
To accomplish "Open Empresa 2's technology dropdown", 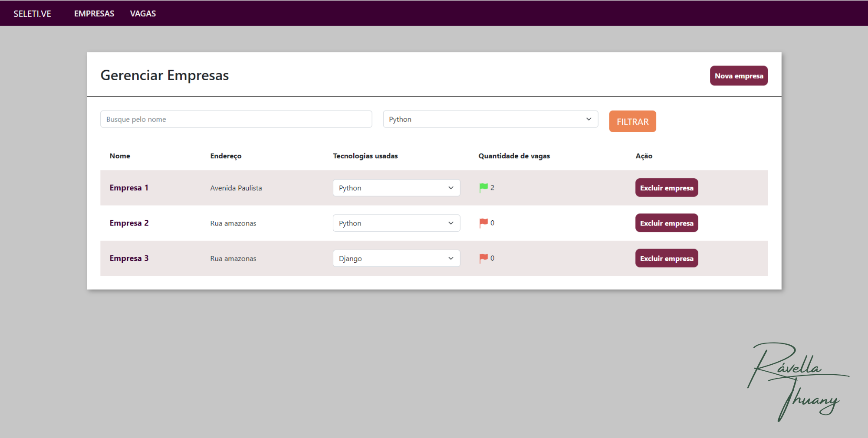I will pyautogui.click(x=396, y=223).
